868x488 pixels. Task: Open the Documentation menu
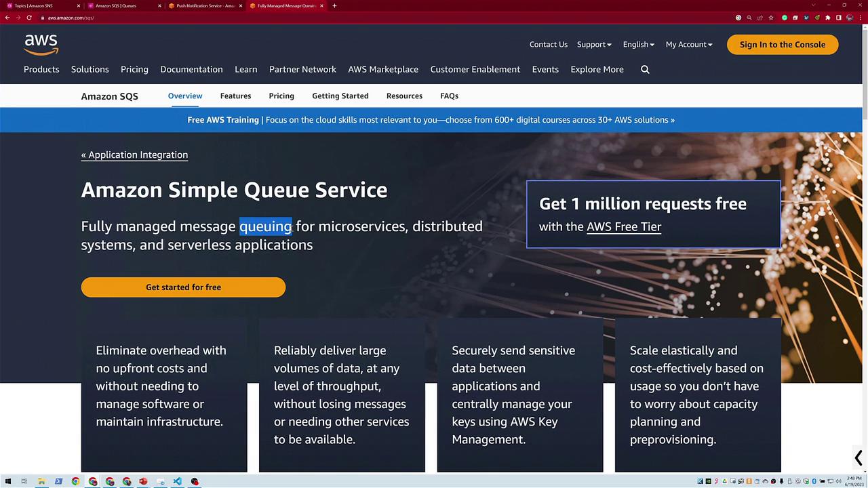[x=191, y=69]
